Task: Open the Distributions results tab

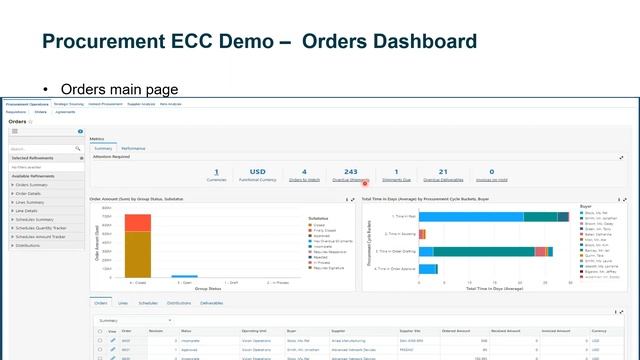Action: click(179, 303)
